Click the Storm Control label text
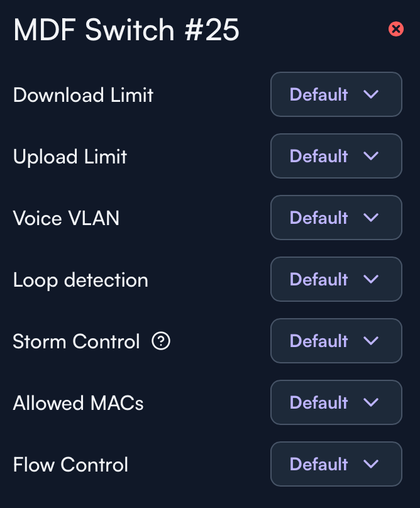Image resolution: width=420 pixels, height=508 pixels. click(x=76, y=341)
